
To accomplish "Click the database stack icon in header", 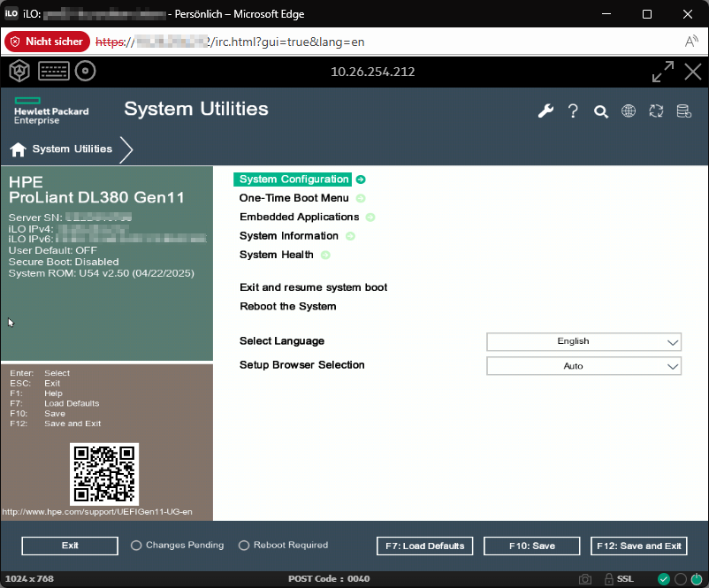I will [x=683, y=111].
